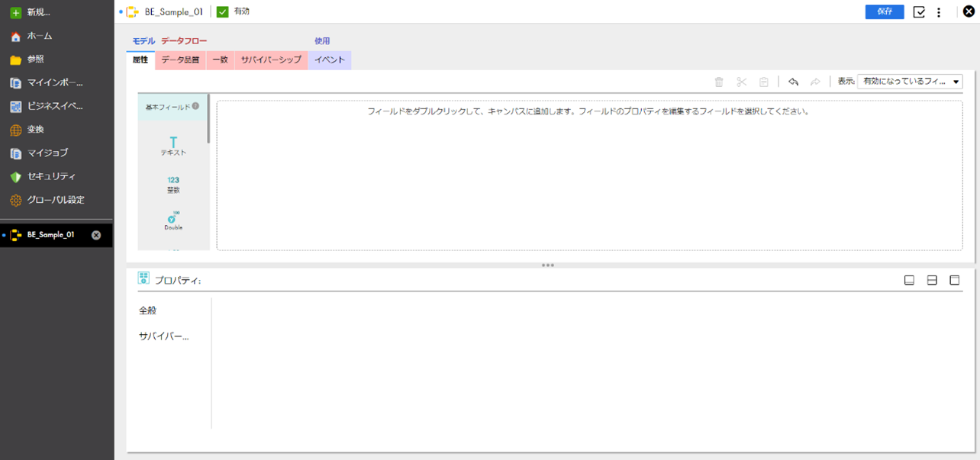The height and width of the screenshot is (460, 980).
Task: Click the validate checkmark icon beside save
Action: pos(919,11)
